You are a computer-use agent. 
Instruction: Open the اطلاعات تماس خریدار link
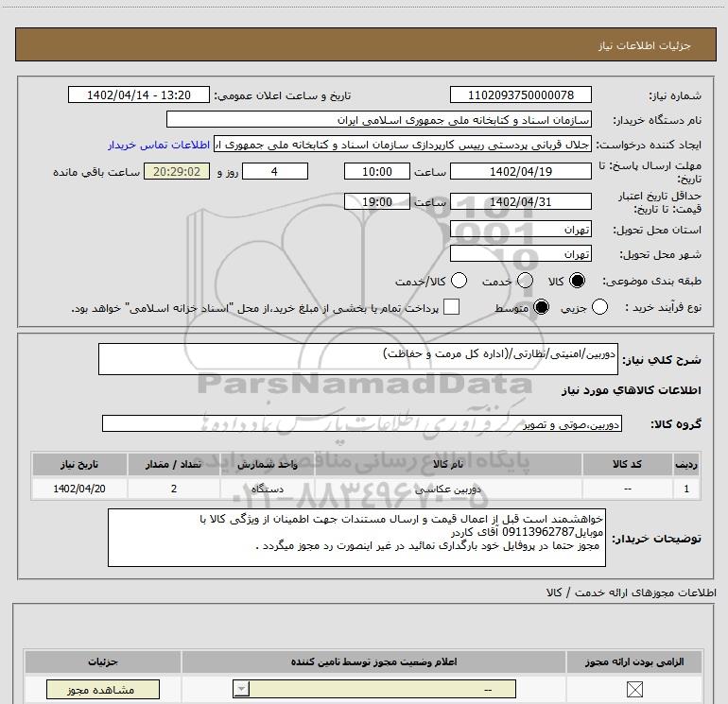coord(159,145)
